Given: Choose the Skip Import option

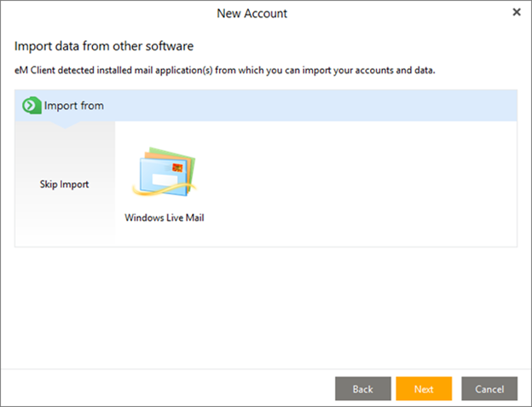Looking at the screenshot, I should click(65, 184).
